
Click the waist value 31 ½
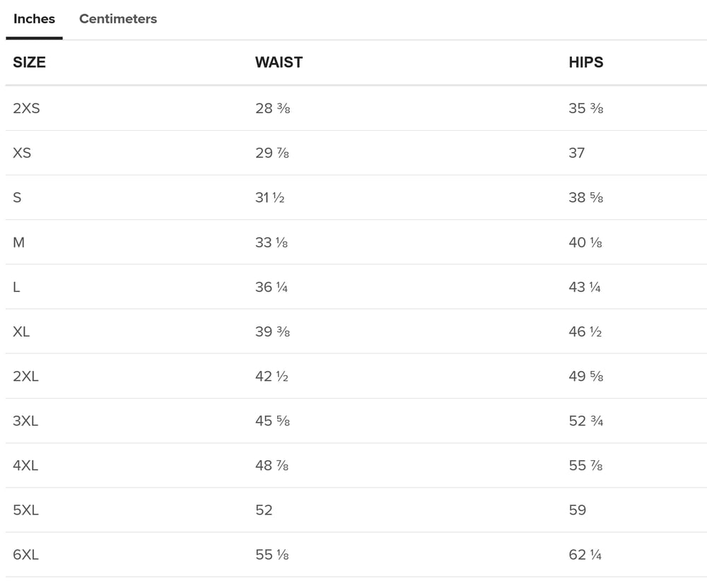pos(269,198)
